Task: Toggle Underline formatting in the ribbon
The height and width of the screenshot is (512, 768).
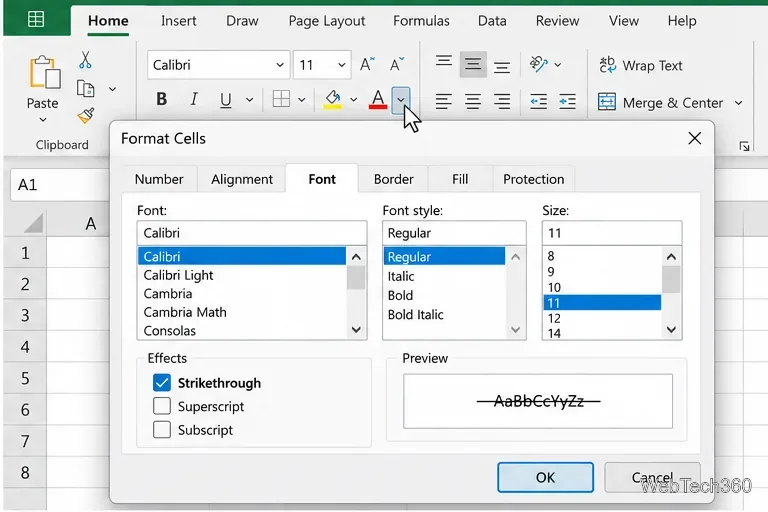Action: (x=225, y=100)
